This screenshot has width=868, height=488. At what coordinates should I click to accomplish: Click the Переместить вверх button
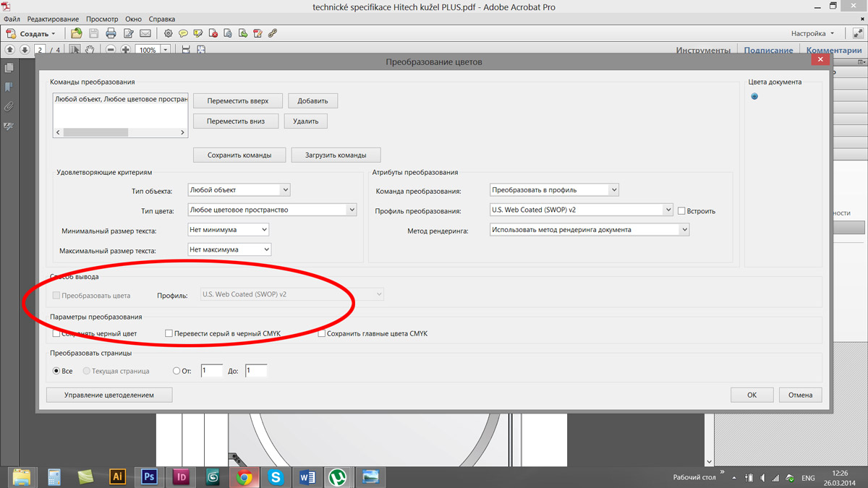(x=238, y=101)
